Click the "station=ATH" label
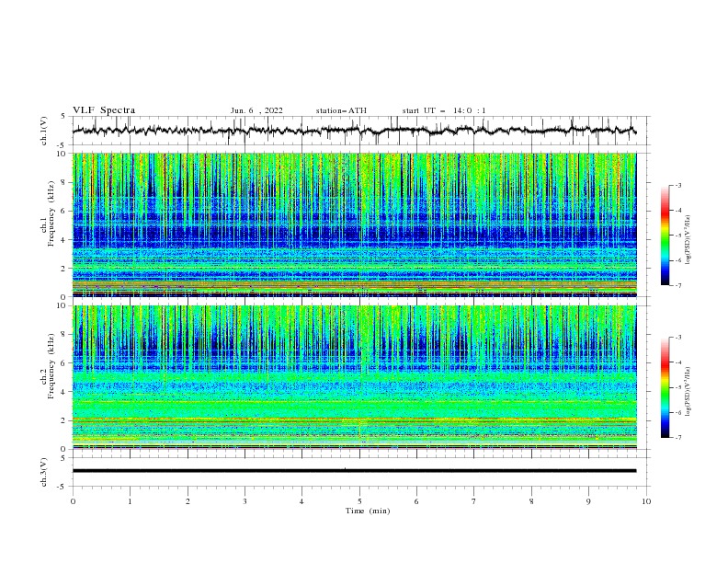The width and height of the screenshot is (728, 563). tap(341, 110)
